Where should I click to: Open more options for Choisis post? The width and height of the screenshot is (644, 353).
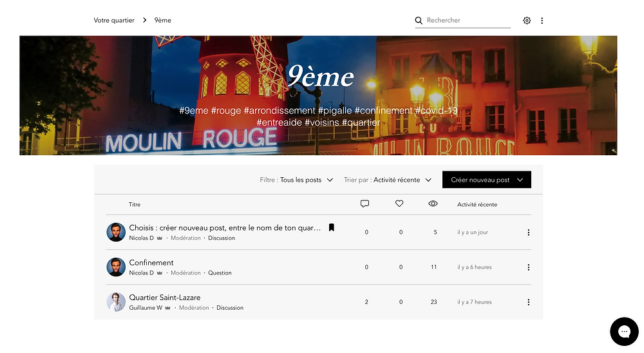click(x=529, y=232)
